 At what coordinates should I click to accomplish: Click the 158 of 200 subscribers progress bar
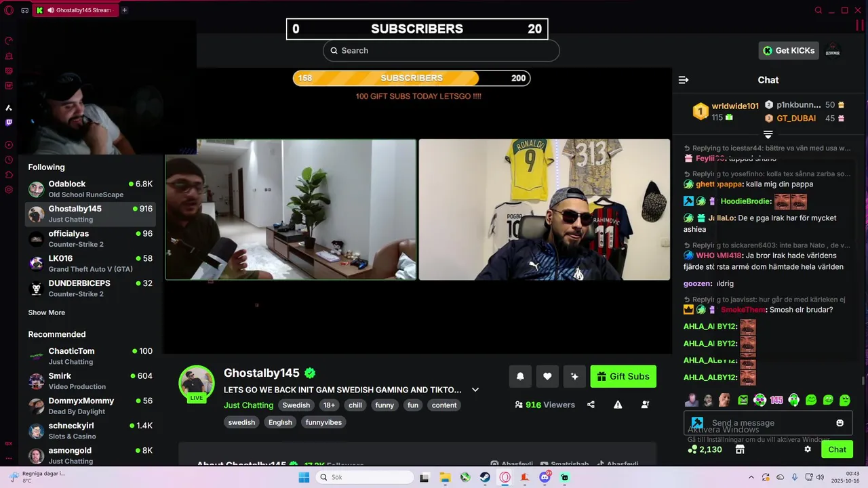pyautogui.click(x=412, y=78)
